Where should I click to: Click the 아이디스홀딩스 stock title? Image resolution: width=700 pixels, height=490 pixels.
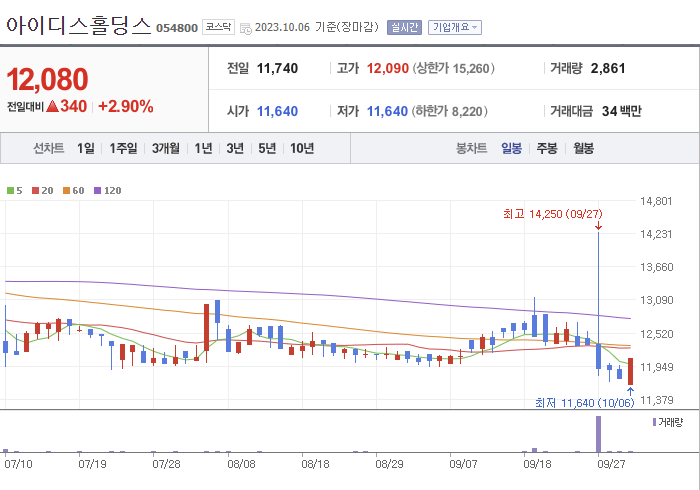click(79, 25)
